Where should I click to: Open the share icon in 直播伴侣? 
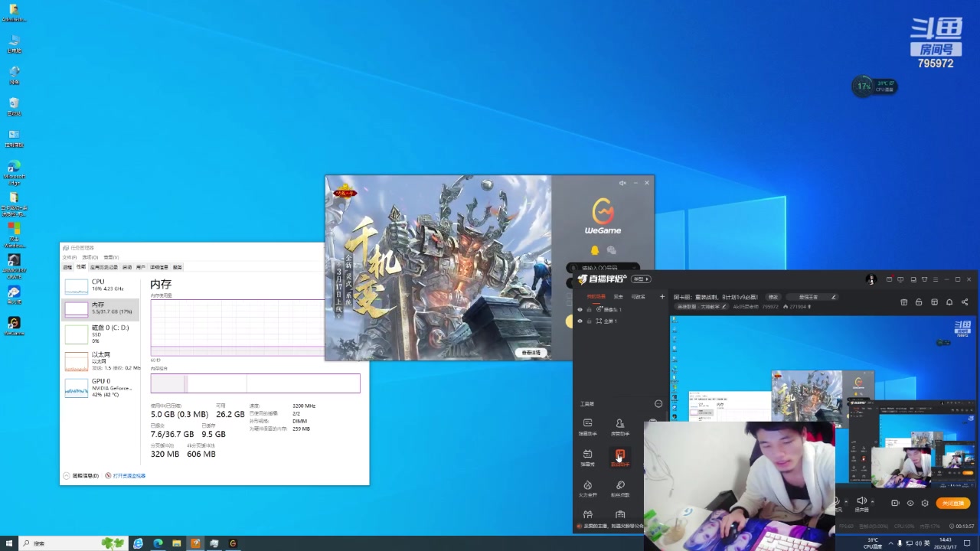[965, 302]
